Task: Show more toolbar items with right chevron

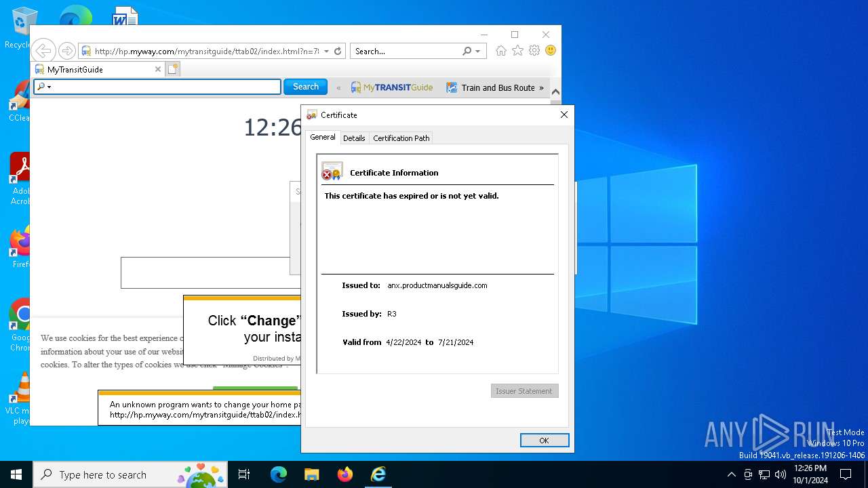Action: 541,87
